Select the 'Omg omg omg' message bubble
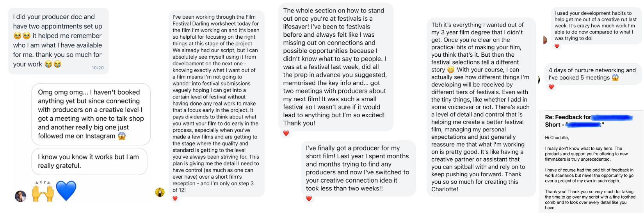The width and height of the screenshot is (644, 215). coord(91,114)
